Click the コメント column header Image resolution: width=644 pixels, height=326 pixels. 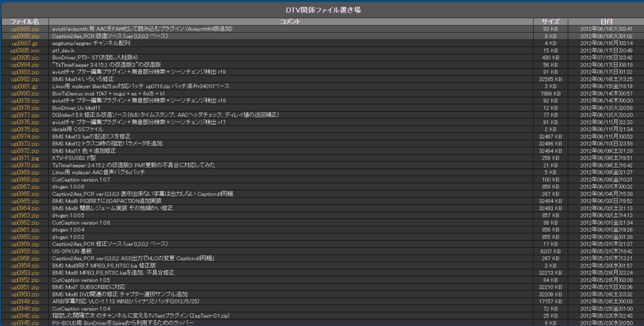tap(290, 22)
